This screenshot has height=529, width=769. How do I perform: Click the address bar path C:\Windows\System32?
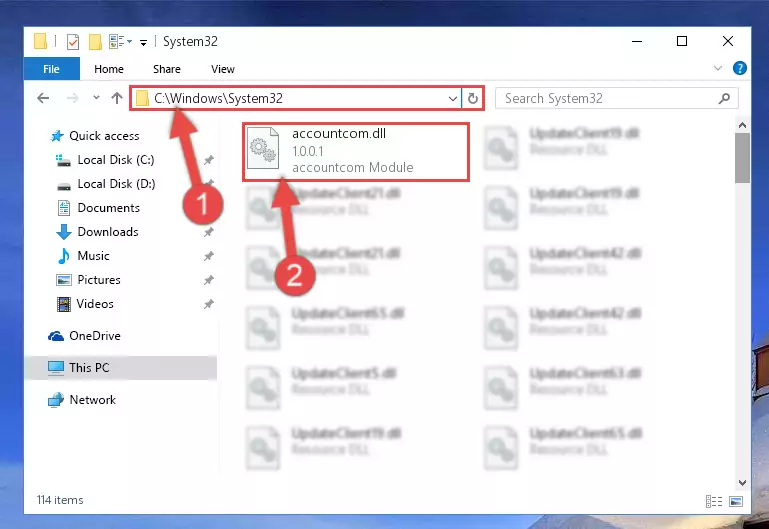click(218, 98)
